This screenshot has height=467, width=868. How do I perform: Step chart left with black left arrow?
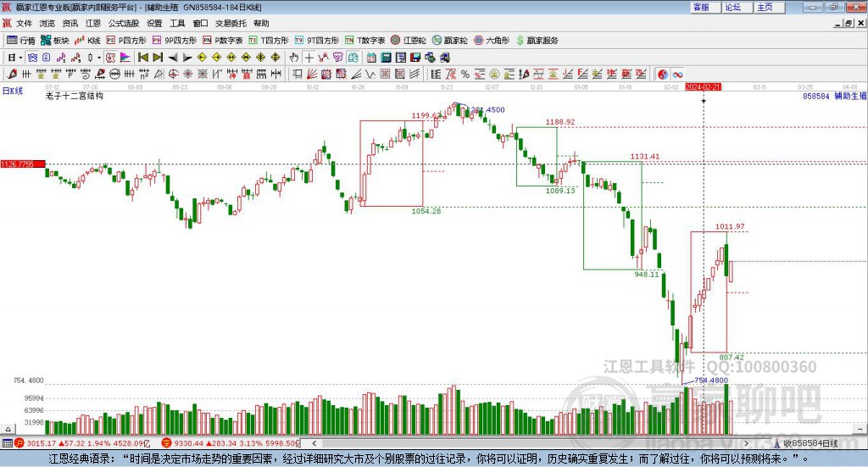click(x=173, y=58)
